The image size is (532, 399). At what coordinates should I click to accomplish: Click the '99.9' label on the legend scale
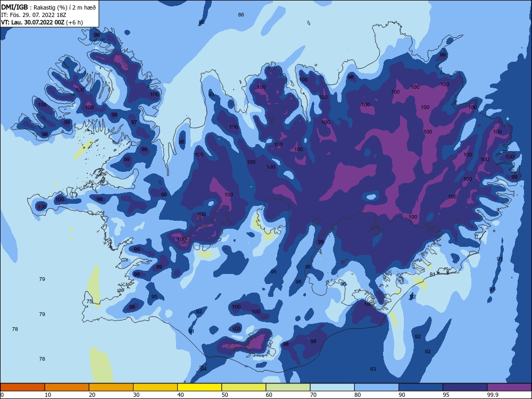(492, 395)
